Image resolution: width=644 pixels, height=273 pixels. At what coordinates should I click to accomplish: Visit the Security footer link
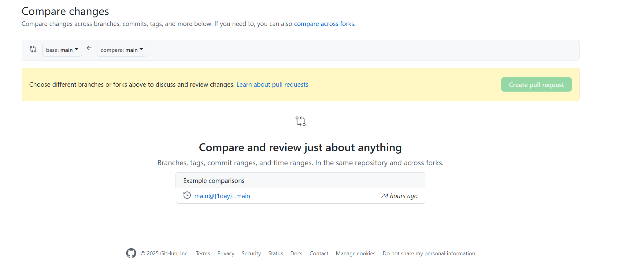[251, 253]
